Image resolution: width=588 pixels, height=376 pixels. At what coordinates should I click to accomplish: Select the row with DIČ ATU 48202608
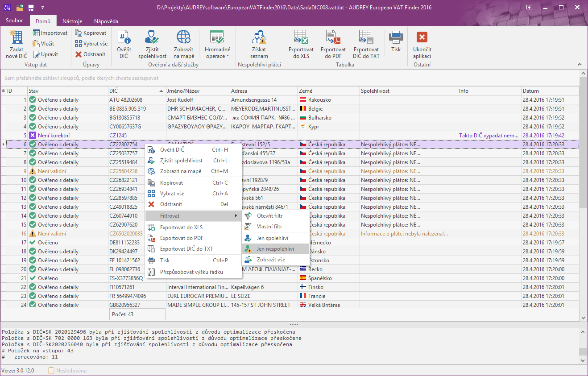pyautogui.click(x=126, y=100)
